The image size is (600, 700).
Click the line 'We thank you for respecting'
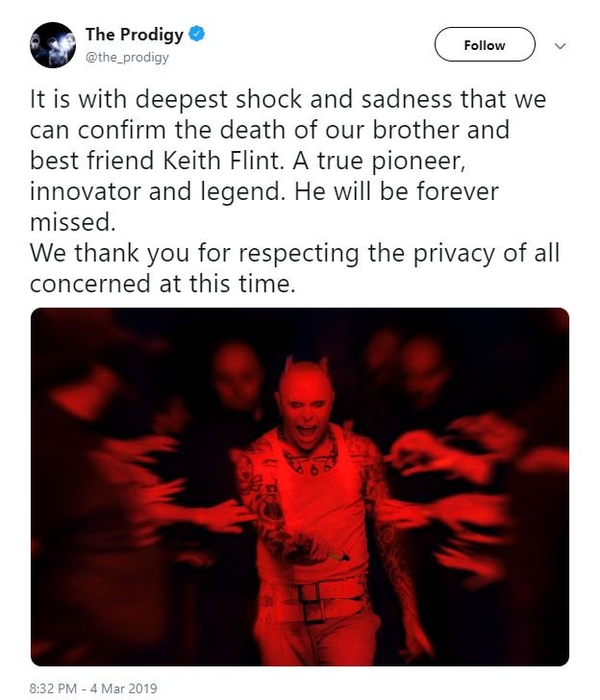[294, 254]
